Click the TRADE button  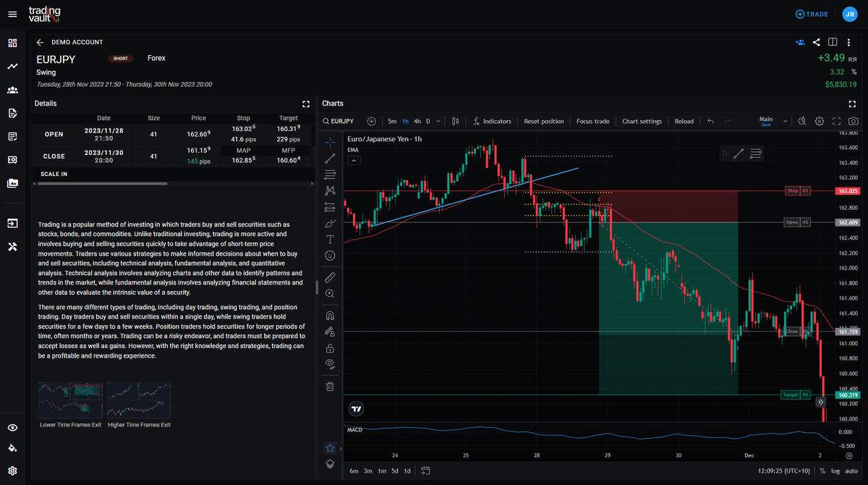[x=812, y=14]
